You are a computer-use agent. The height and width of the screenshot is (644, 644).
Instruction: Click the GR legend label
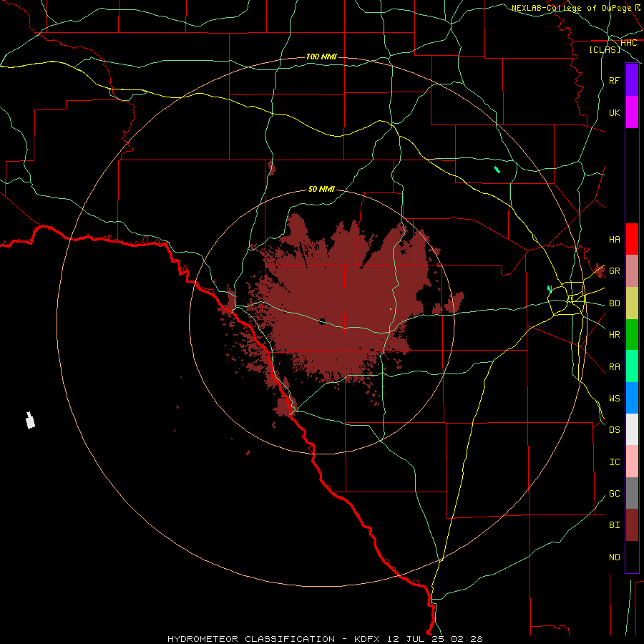(615, 271)
